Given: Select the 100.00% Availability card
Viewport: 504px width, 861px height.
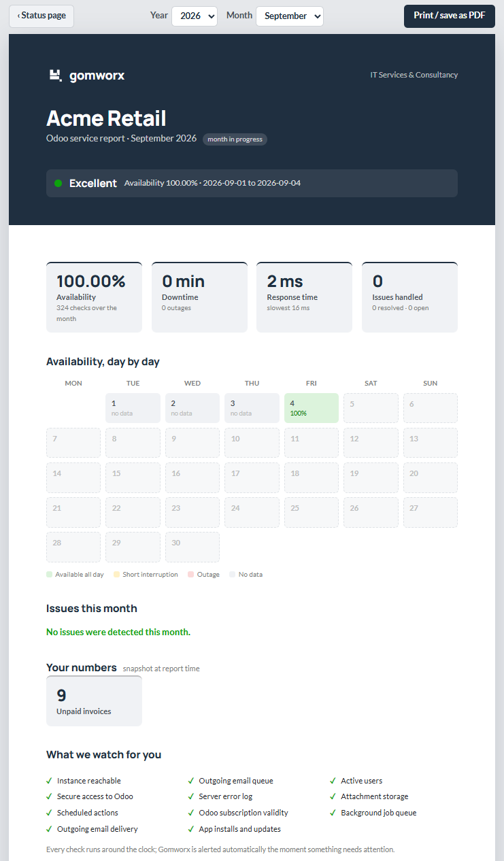Looking at the screenshot, I should click(x=94, y=297).
